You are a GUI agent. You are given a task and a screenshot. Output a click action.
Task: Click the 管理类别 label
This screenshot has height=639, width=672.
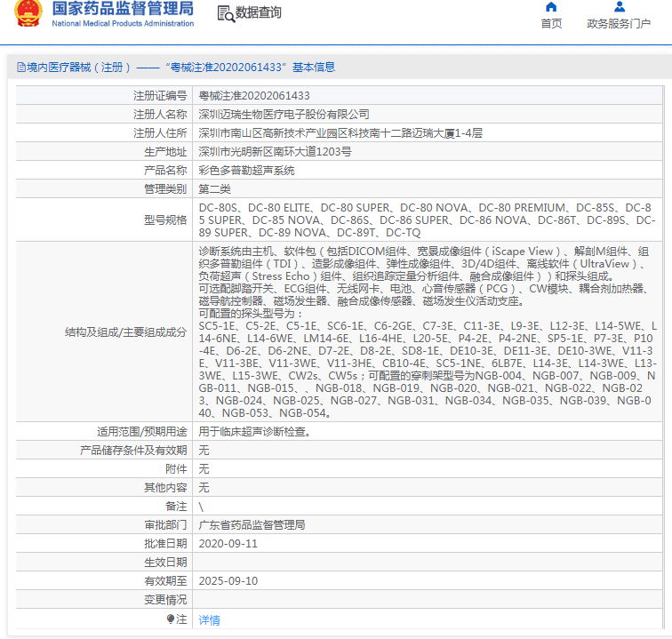pyautogui.click(x=165, y=189)
